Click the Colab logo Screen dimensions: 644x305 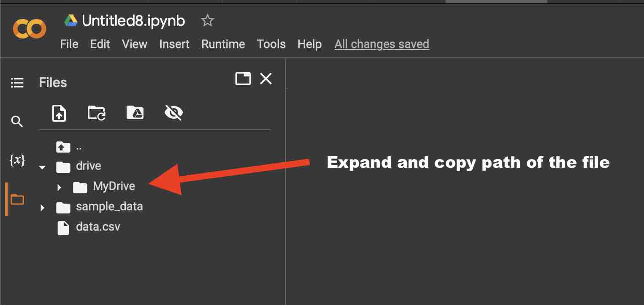coord(29,29)
